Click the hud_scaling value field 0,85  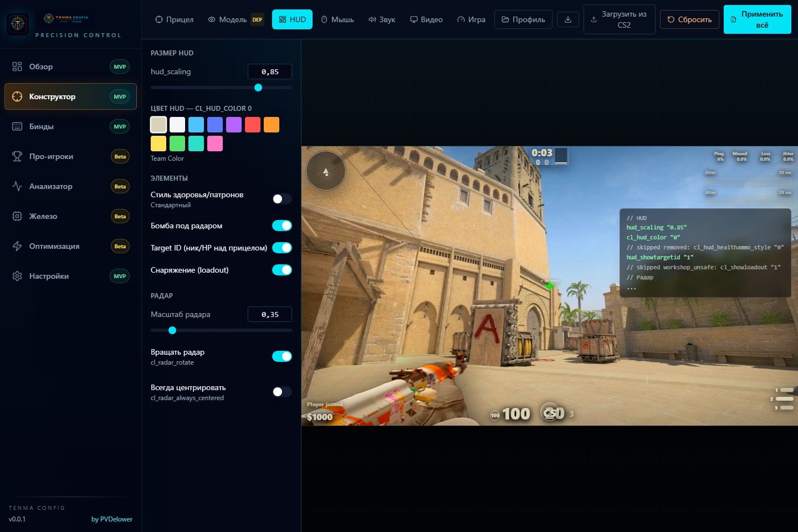point(270,71)
